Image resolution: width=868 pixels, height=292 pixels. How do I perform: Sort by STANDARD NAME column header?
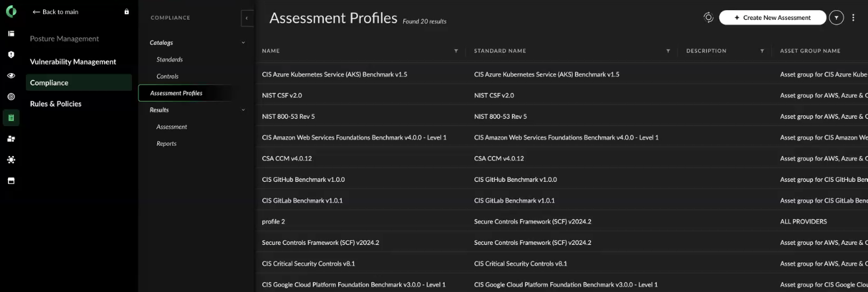click(500, 51)
